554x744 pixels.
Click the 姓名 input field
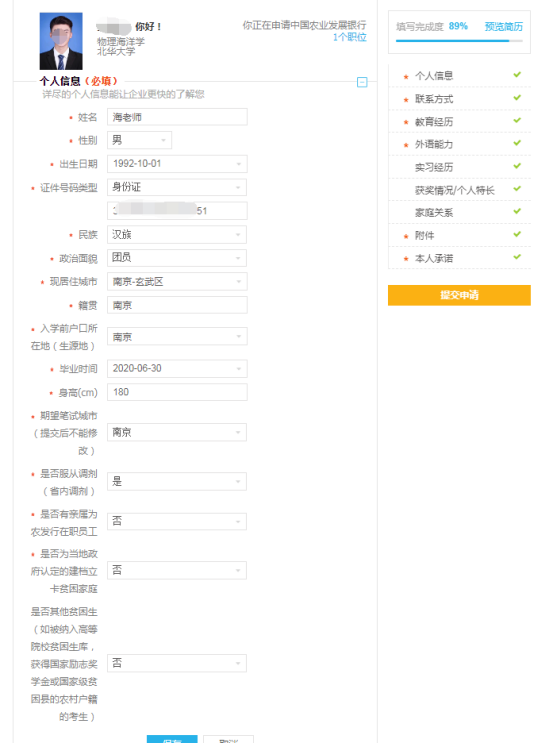pyautogui.click(x=177, y=117)
